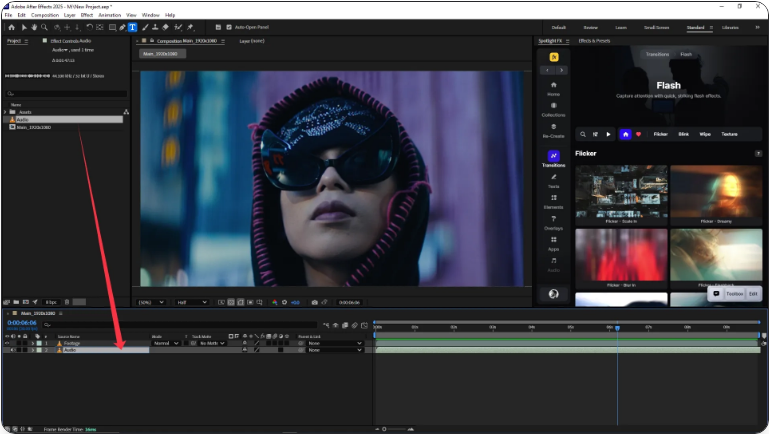
Task: Open Collections in the Spotlight FX sidebar
Action: tap(553, 109)
